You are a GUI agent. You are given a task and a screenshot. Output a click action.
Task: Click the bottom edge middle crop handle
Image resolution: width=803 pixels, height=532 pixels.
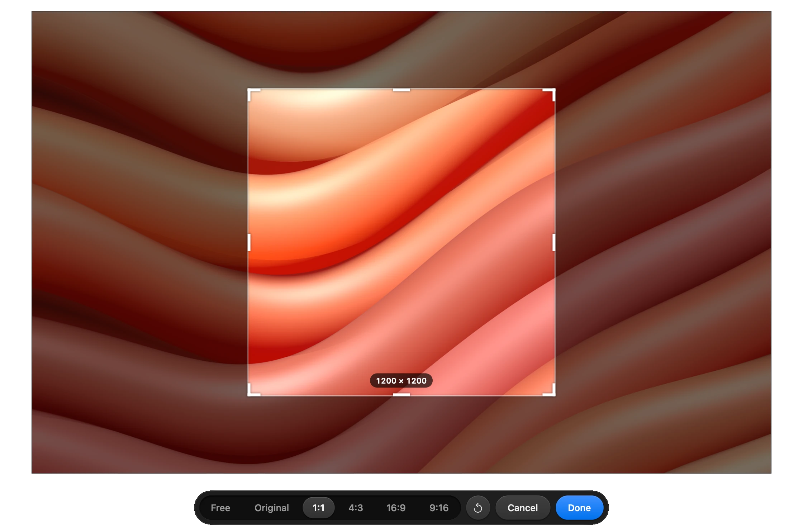click(401, 395)
